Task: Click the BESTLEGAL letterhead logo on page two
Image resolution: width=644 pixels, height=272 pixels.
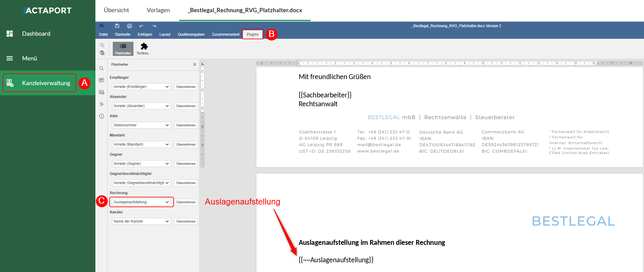Action: pyautogui.click(x=573, y=221)
